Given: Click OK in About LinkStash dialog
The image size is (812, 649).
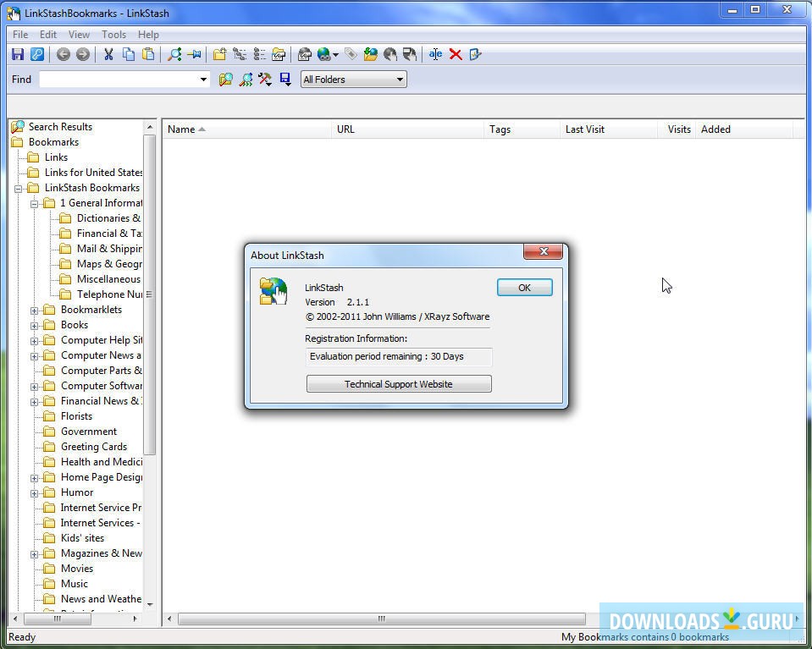Looking at the screenshot, I should pos(525,288).
